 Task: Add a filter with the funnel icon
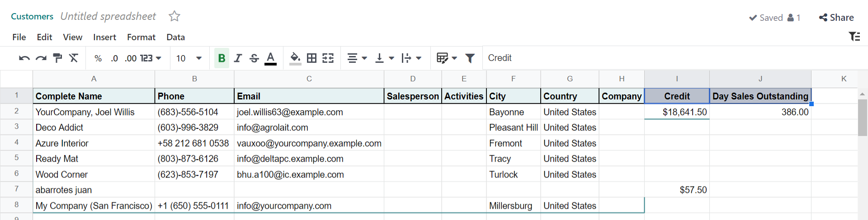click(470, 58)
